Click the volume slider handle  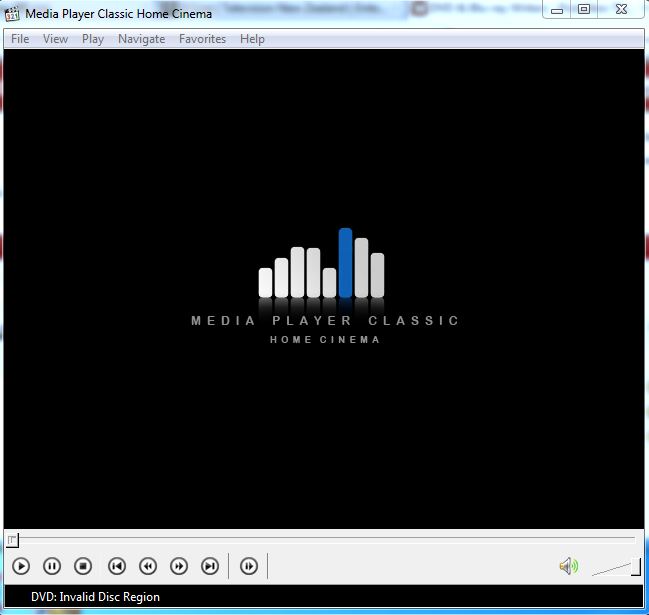pyautogui.click(x=636, y=567)
